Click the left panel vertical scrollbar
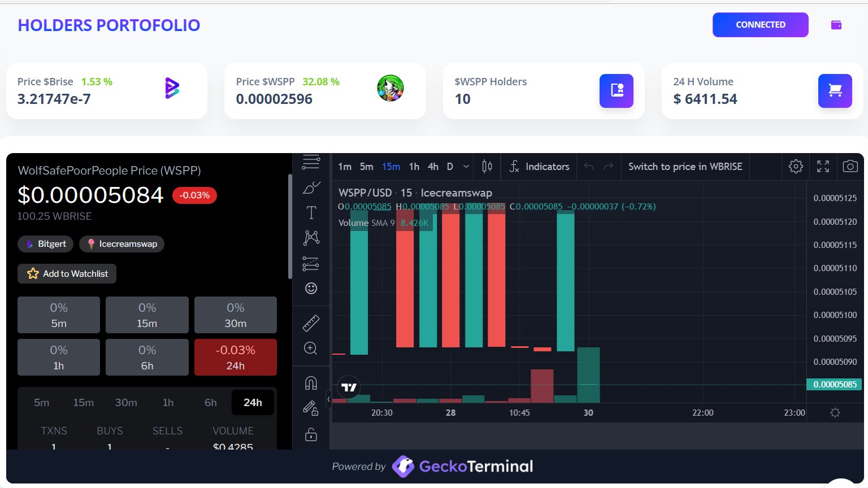The height and width of the screenshot is (488, 868). (x=290, y=226)
